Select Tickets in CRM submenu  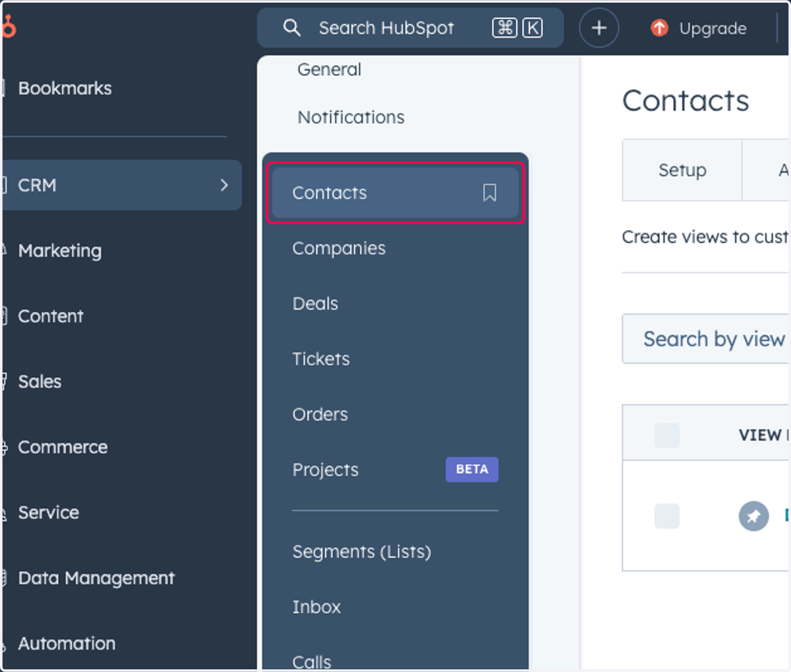(321, 359)
